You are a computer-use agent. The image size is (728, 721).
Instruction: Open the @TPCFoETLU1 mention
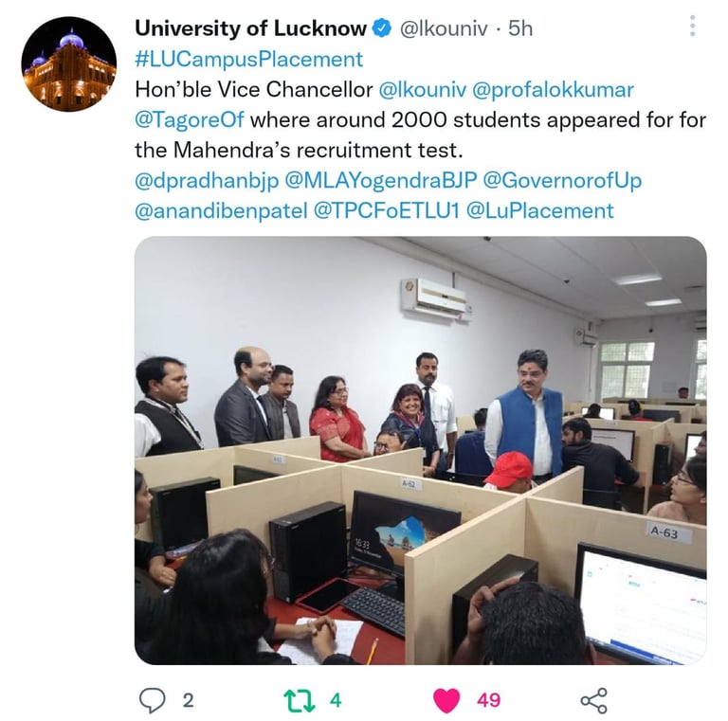click(387, 211)
